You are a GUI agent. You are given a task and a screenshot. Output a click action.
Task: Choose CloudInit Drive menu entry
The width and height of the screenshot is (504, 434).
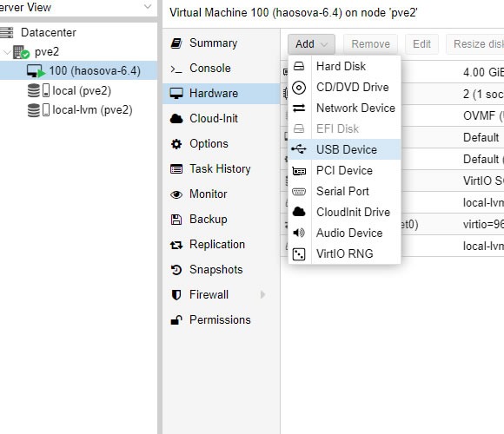345,212
